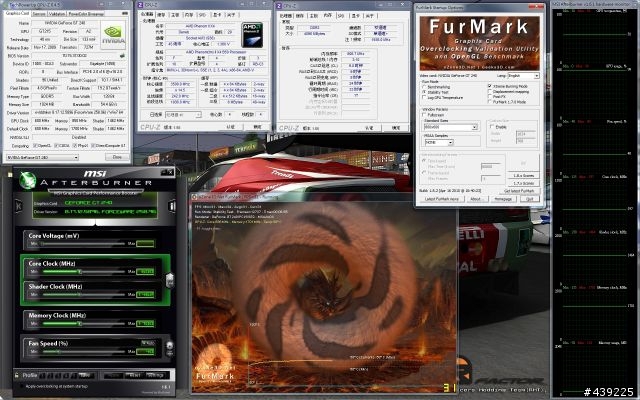This screenshot has width=640, height=400.
Task: Toggle Xtreme Burning Mode checkbox
Action: (x=489, y=87)
